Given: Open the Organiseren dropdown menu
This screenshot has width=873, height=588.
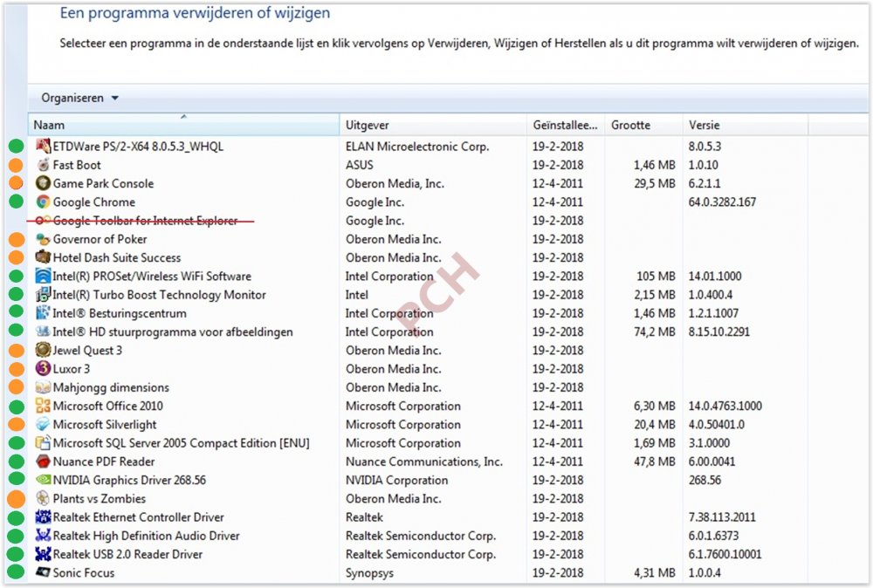Looking at the screenshot, I should click(79, 98).
